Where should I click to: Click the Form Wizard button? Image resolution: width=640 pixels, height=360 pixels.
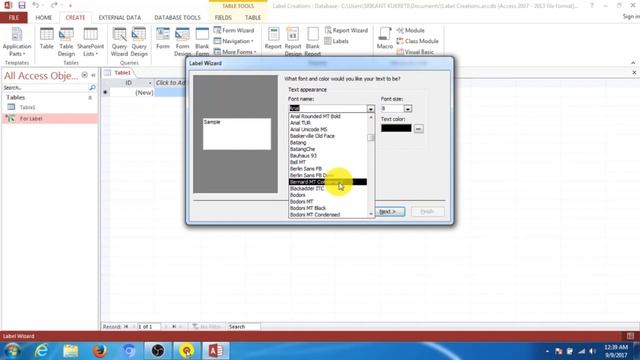(234, 30)
